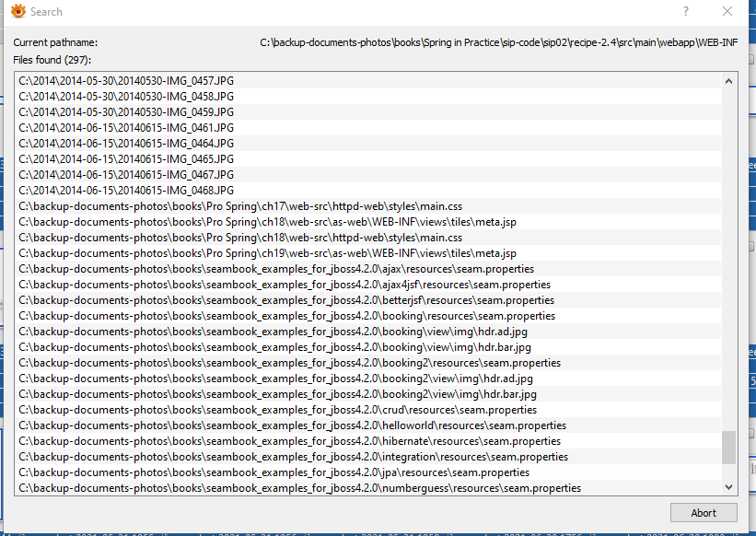Select booking2\view\img\hdr.ad.jpg row

tap(369, 379)
